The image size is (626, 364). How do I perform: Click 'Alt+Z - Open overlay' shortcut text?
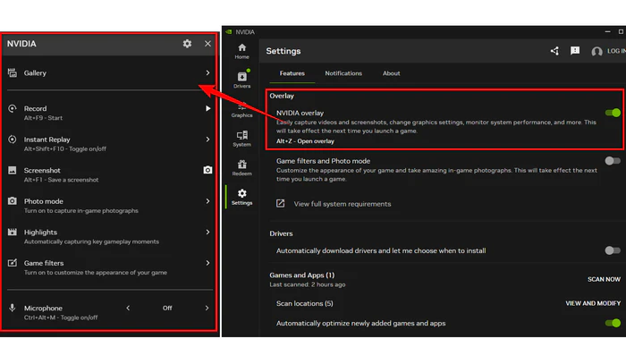[306, 141]
